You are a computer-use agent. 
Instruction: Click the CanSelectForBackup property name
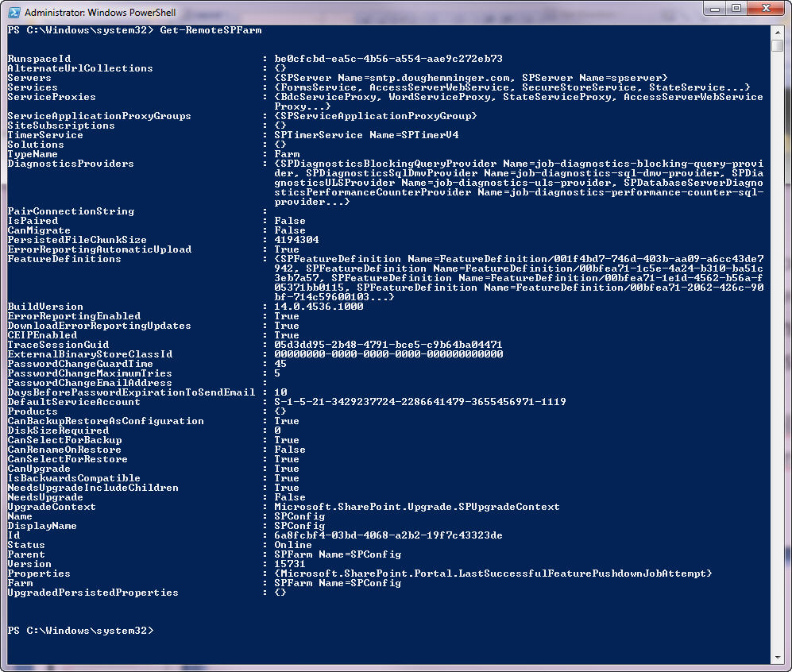pyautogui.click(x=64, y=440)
